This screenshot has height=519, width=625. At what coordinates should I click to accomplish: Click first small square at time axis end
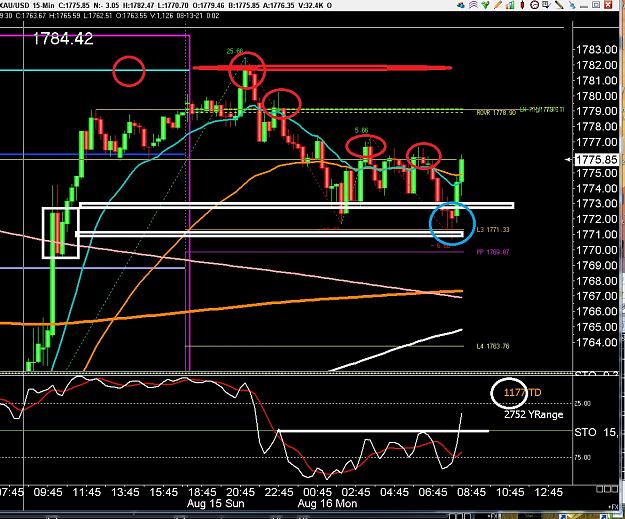(x=599, y=489)
